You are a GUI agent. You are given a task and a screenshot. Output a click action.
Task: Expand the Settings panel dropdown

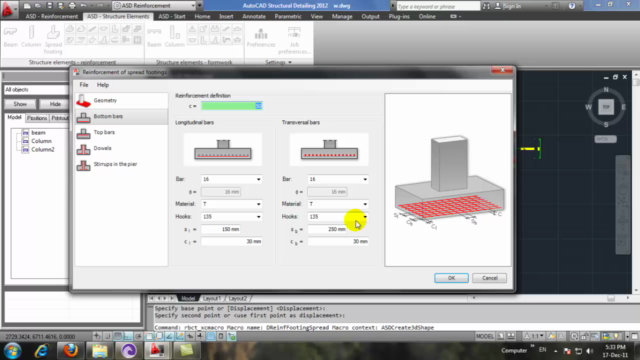coord(279,62)
